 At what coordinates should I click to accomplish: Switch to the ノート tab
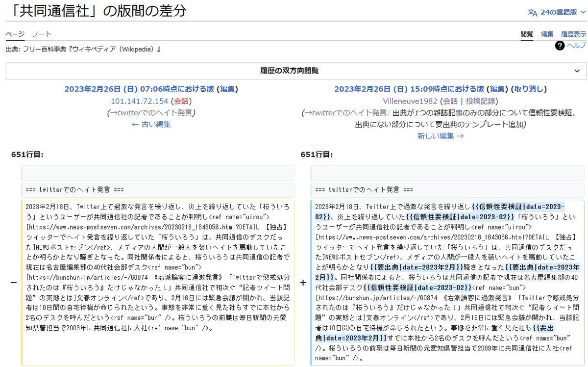click(42, 34)
